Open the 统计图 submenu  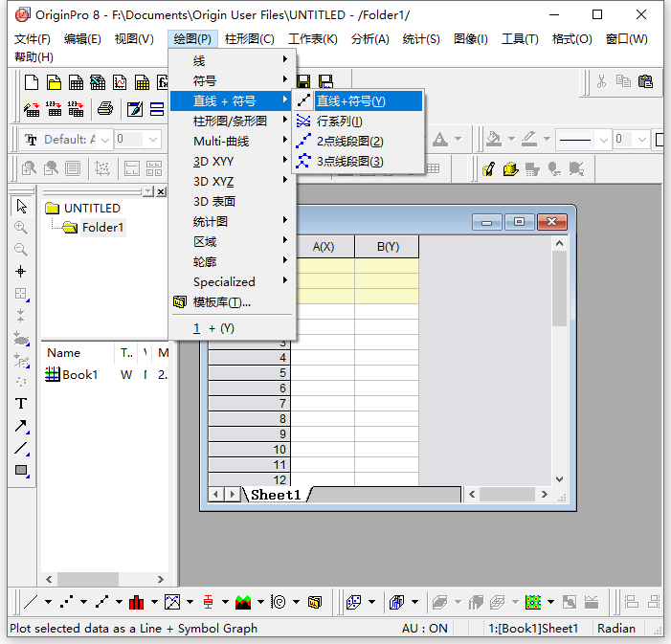click(233, 222)
